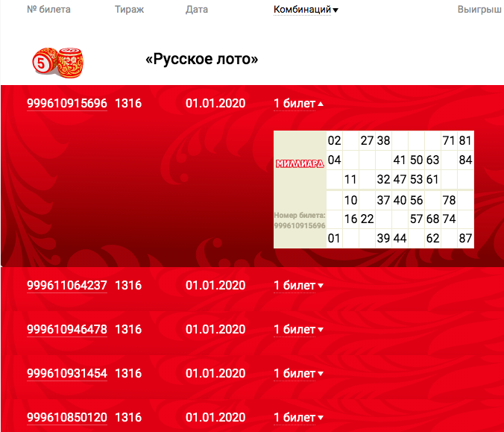Image resolution: width=504 pixels, height=432 pixels.
Task: Click number 04 on the ticket grid
Action: coord(334,160)
